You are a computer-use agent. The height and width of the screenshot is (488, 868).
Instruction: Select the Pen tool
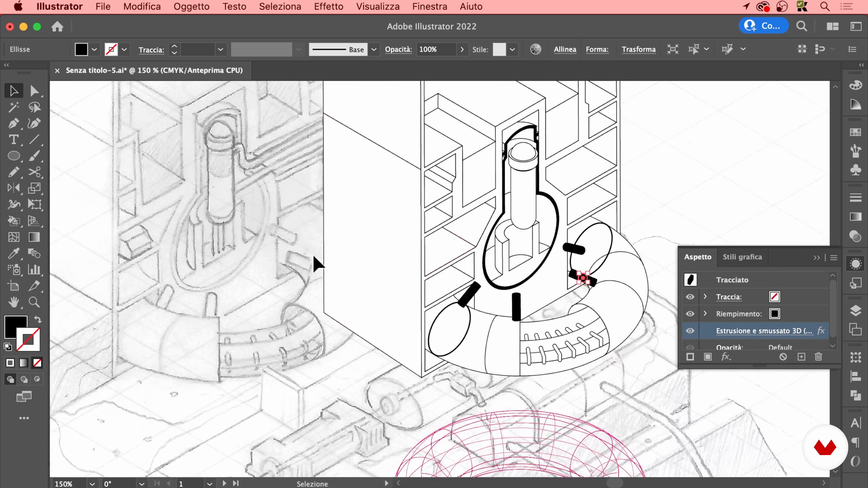tap(14, 123)
